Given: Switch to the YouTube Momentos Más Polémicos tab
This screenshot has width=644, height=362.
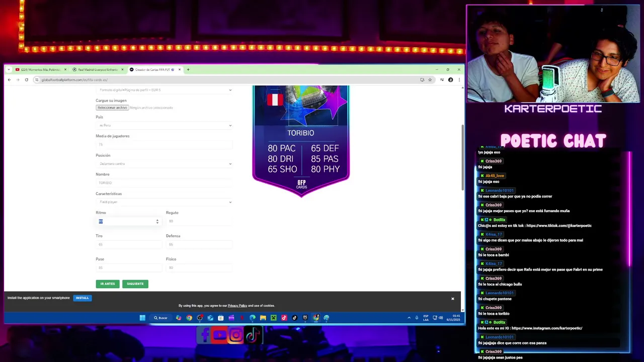Looking at the screenshot, I should point(40,69).
